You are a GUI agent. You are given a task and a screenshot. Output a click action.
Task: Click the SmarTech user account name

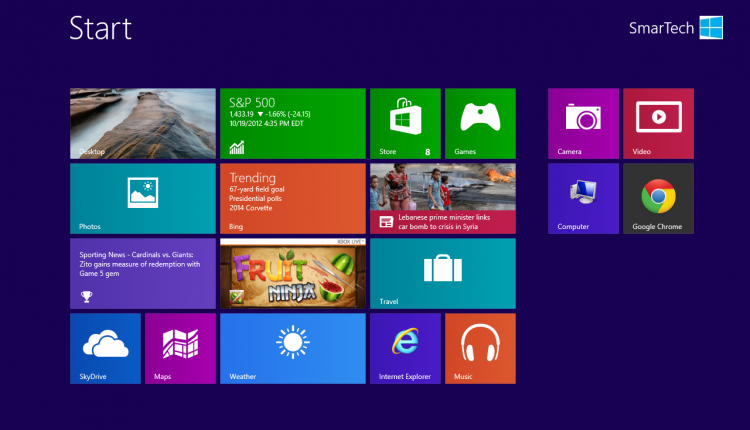(661, 28)
